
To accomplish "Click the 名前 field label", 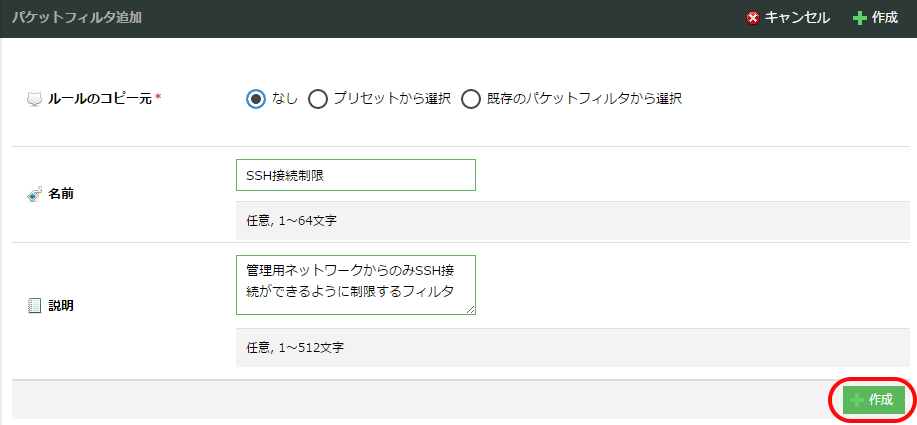I will [61, 194].
